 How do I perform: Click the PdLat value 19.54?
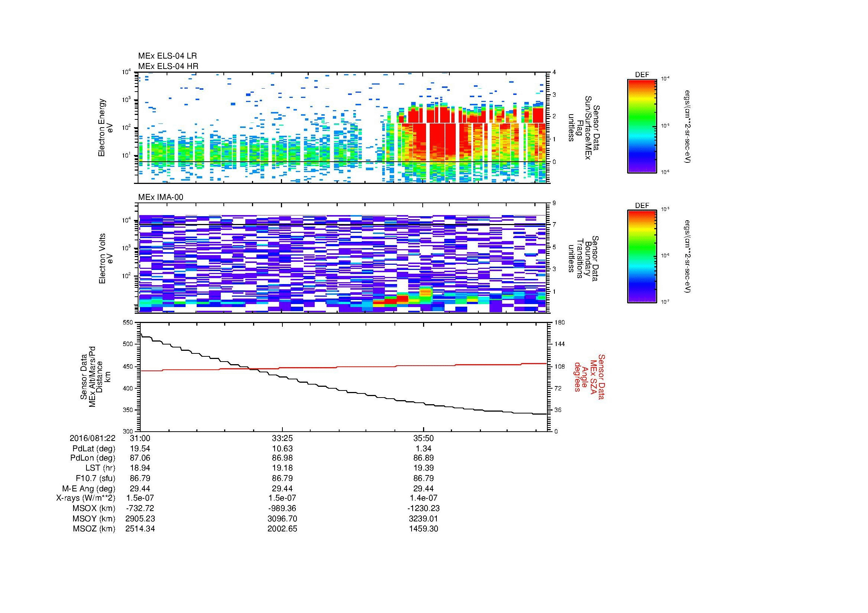click(x=140, y=448)
